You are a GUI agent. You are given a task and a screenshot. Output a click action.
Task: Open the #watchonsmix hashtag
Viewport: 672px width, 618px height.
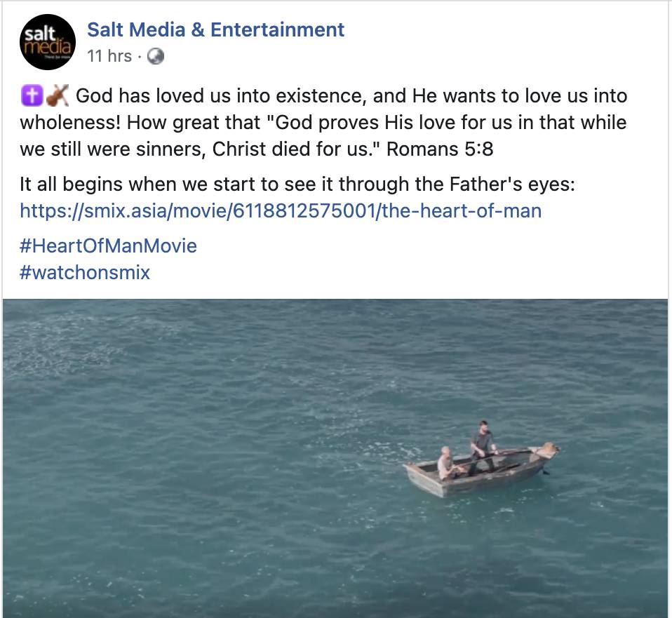(85, 273)
